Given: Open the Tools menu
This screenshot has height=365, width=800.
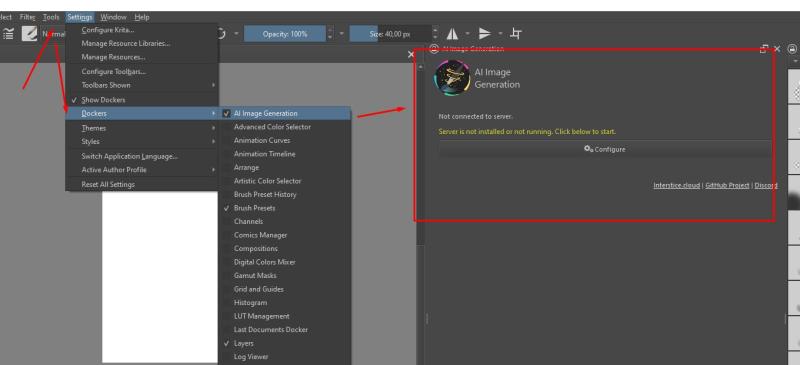Looking at the screenshot, I should pos(51,17).
